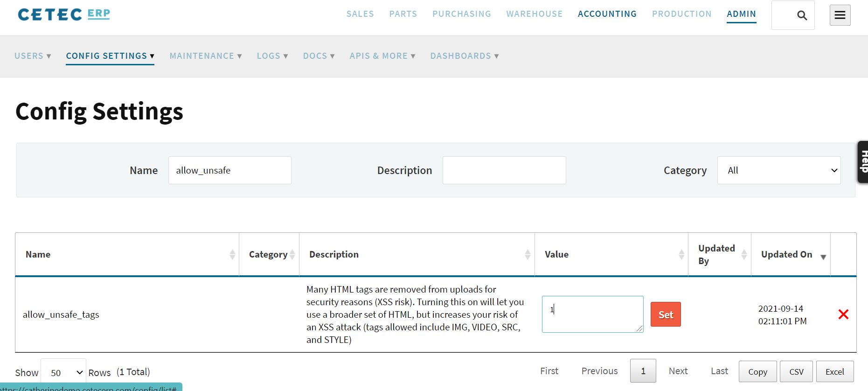Screen dimensions: 868x391
Task: Open the Production menu
Action: point(682,14)
